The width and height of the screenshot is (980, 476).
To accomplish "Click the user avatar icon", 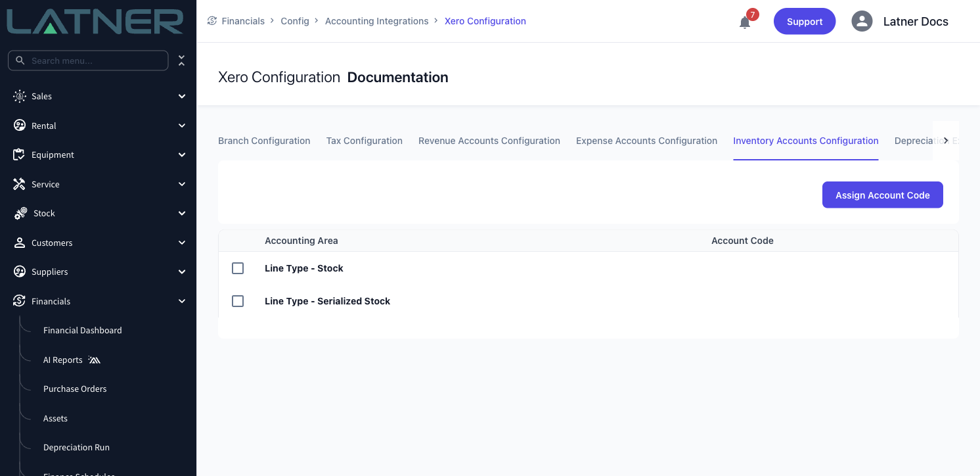I will pos(862,21).
